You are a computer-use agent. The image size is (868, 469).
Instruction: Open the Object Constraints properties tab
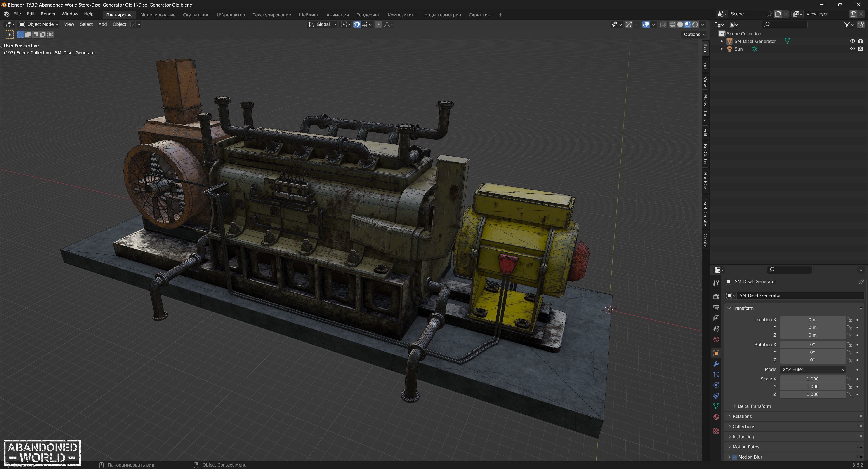[716, 396]
